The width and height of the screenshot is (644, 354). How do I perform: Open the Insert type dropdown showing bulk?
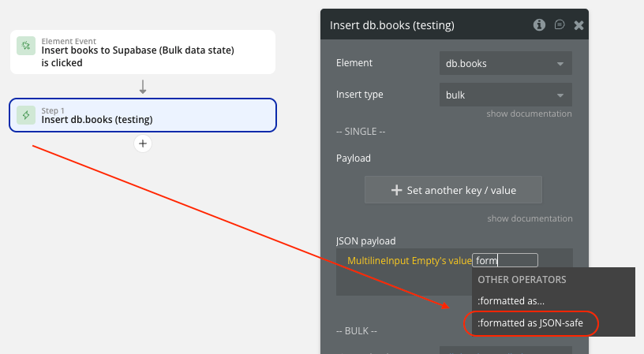[x=506, y=95]
